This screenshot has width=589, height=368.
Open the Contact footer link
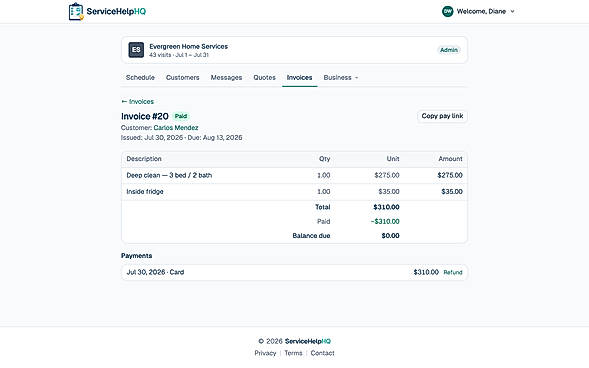[322, 353]
